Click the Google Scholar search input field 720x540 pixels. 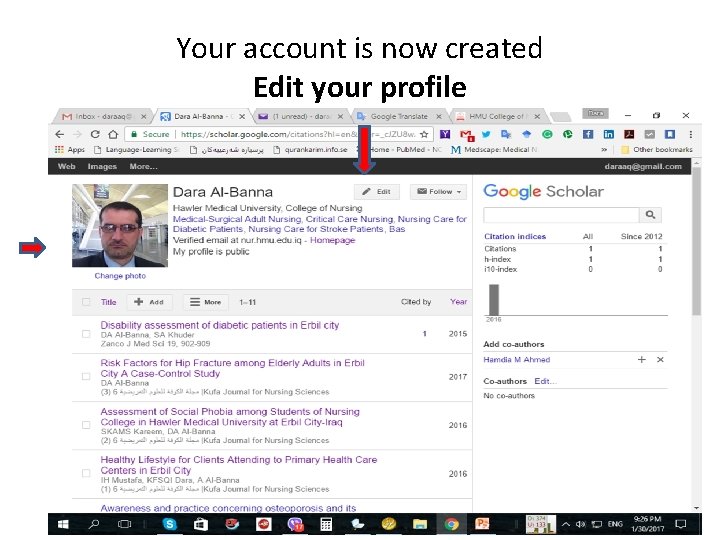tap(561, 214)
